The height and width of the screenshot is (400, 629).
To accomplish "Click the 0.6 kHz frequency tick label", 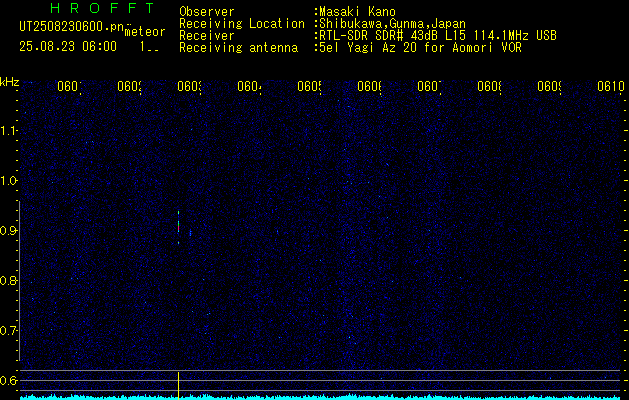I will (8, 380).
